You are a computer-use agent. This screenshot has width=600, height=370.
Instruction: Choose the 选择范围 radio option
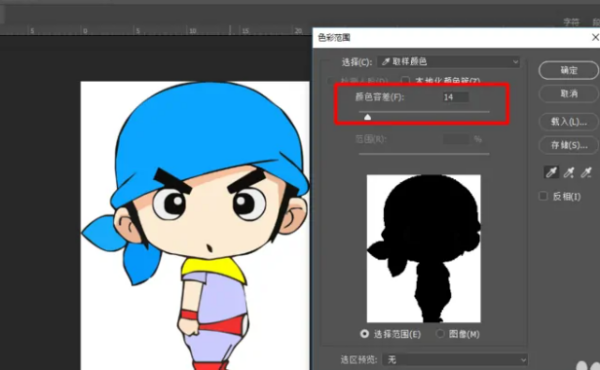click(364, 334)
